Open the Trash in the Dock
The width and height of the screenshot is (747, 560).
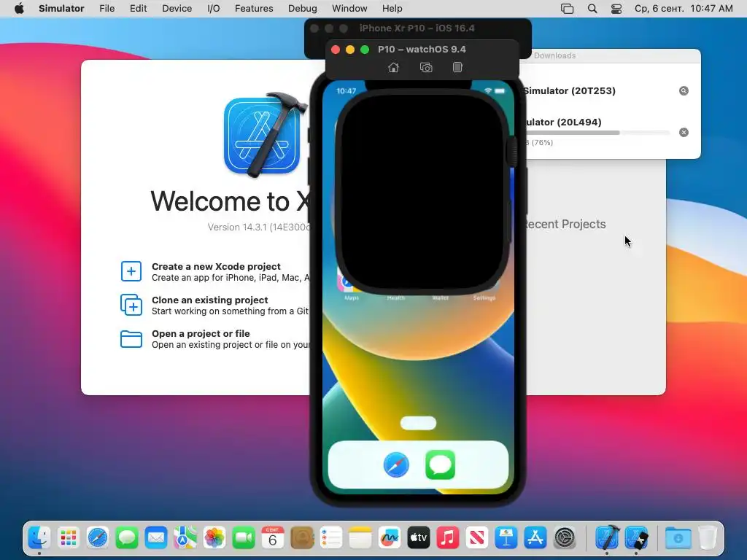708,538
